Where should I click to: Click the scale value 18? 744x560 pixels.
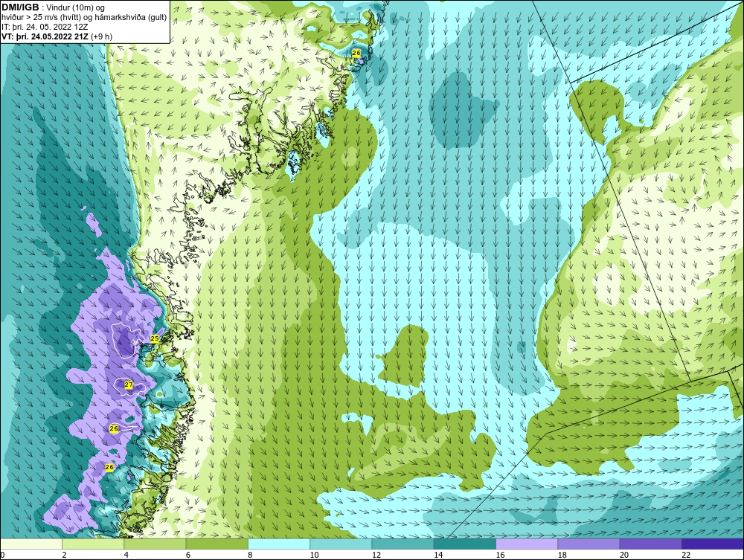coord(562,556)
